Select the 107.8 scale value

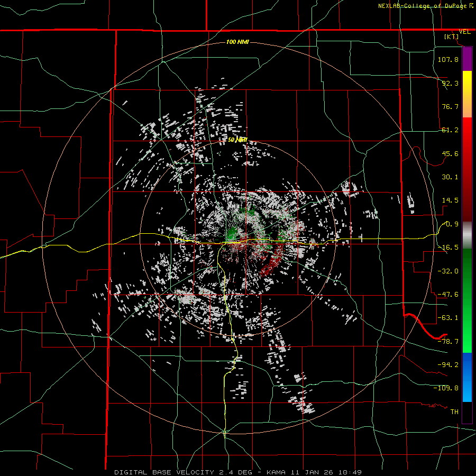[x=448, y=59]
